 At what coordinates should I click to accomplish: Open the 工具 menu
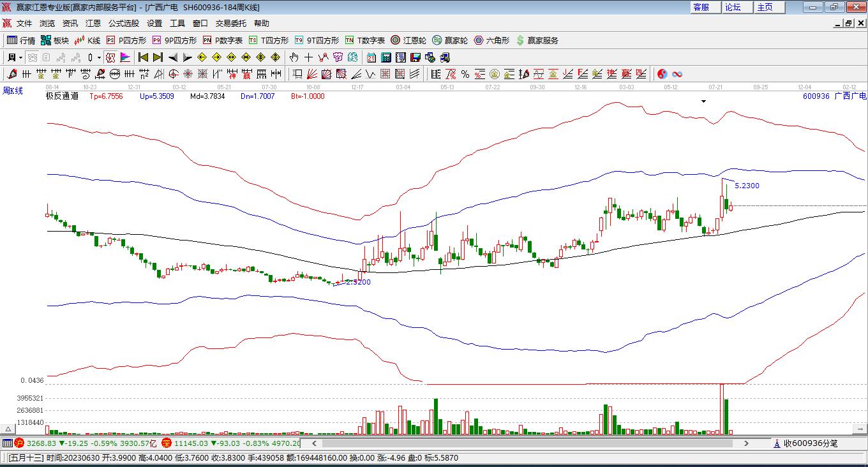point(177,24)
